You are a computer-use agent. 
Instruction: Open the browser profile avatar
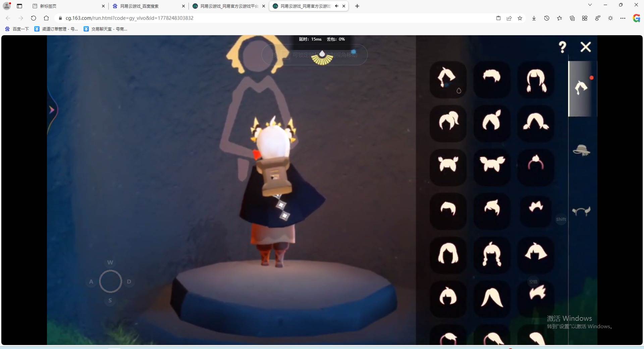coord(7,6)
